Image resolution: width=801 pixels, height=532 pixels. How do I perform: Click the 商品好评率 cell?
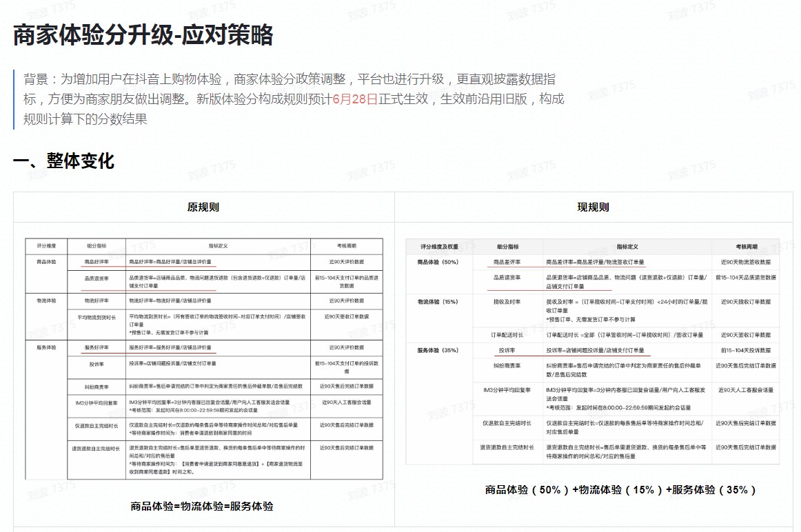[x=97, y=262]
